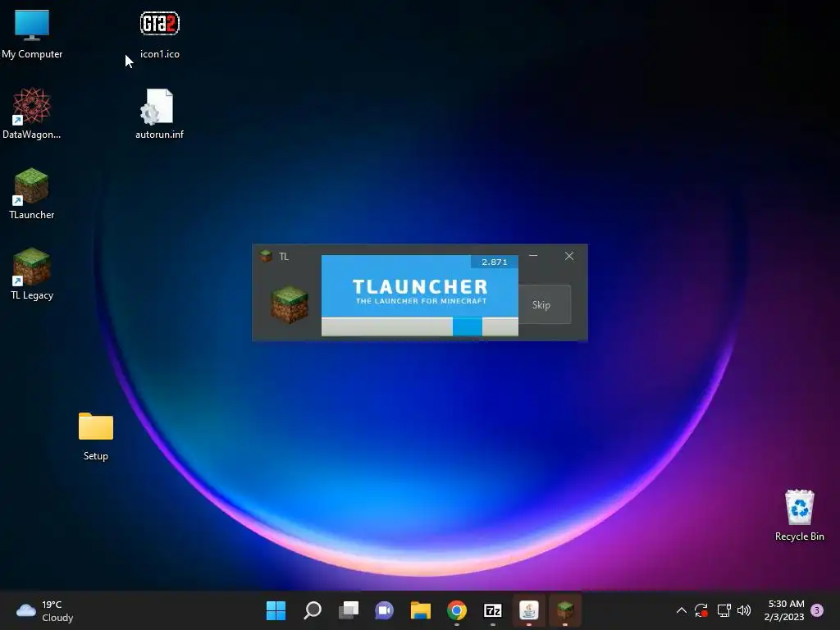
Task: Select the autorun.inf file icon
Action: pyautogui.click(x=160, y=113)
